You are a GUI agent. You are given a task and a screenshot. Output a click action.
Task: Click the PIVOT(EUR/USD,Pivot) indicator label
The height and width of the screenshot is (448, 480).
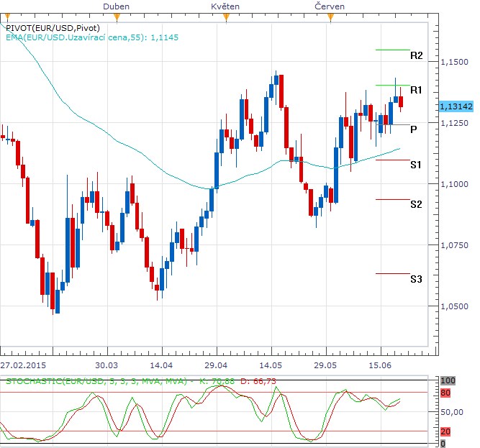point(53,28)
